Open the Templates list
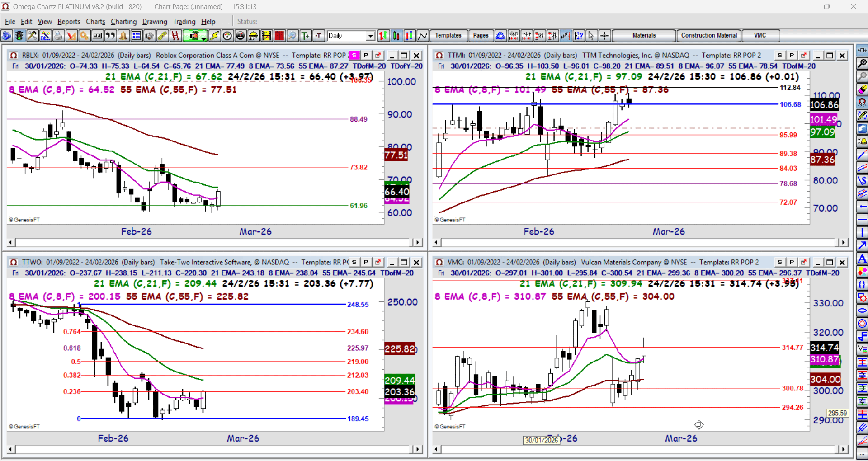The width and height of the screenshot is (868, 461). pyautogui.click(x=448, y=36)
